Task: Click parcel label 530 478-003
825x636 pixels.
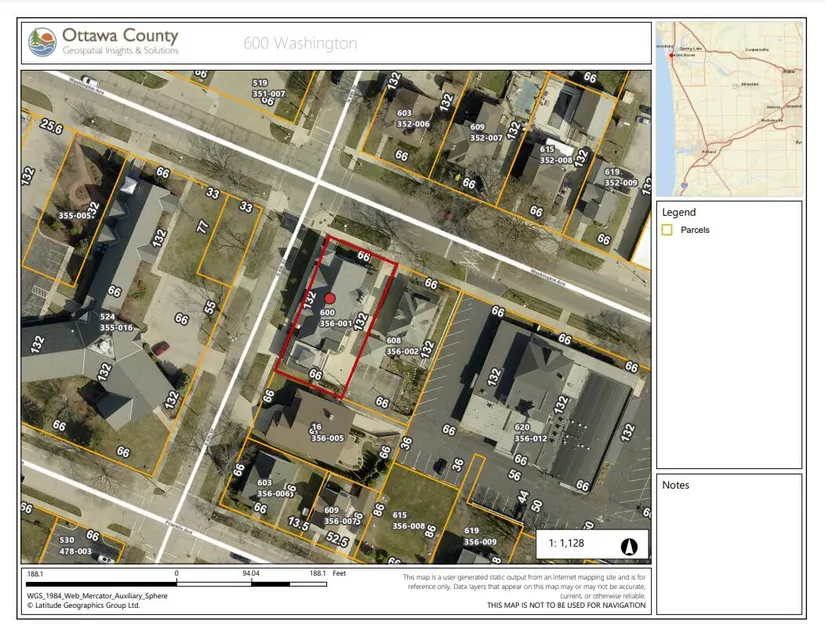Action: [x=74, y=545]
